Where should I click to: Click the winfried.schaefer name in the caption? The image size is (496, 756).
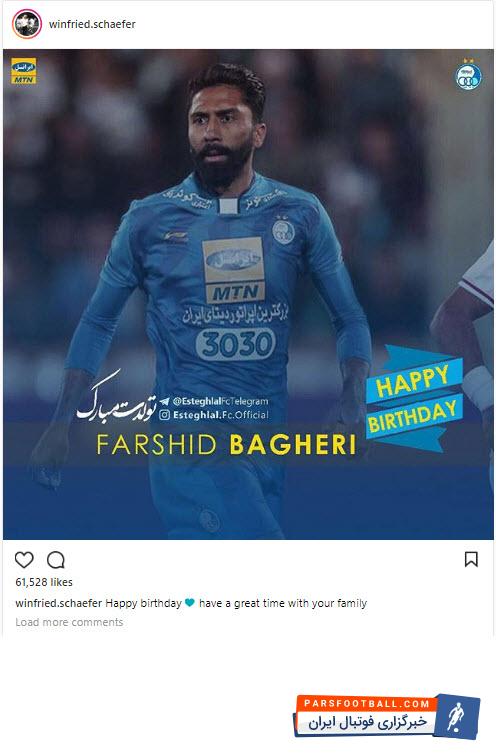(x=59, y=603)
